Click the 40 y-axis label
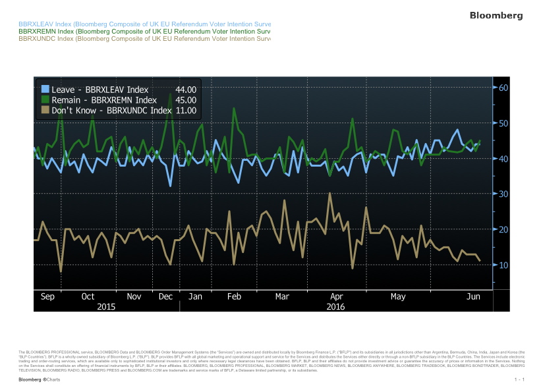 point(503,159)
